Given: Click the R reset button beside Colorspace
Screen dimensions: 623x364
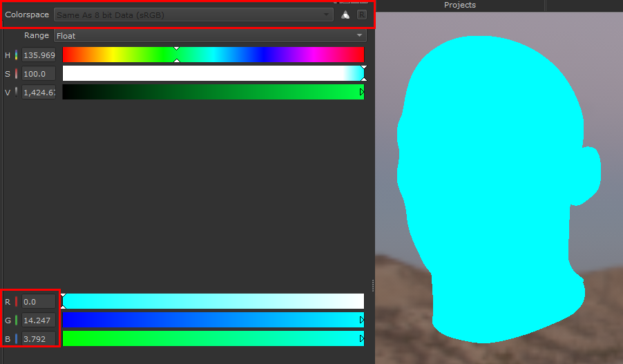Looking at the screenshot, I should (x=361, y=15).
